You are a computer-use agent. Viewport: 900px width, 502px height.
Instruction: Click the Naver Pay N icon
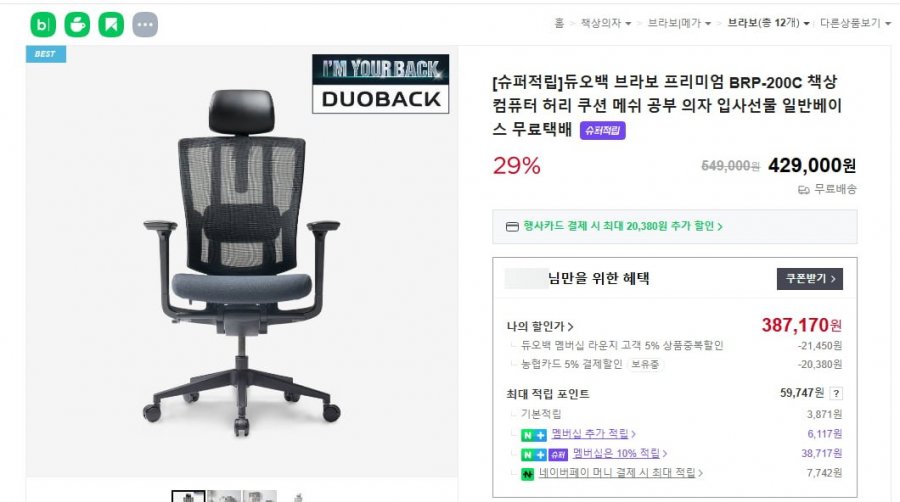[527, 474]
